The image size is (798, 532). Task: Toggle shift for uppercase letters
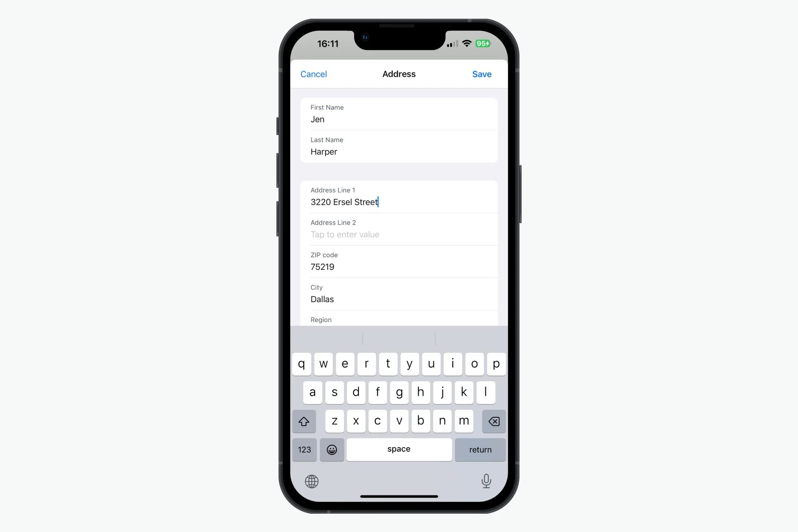(304, 421)
